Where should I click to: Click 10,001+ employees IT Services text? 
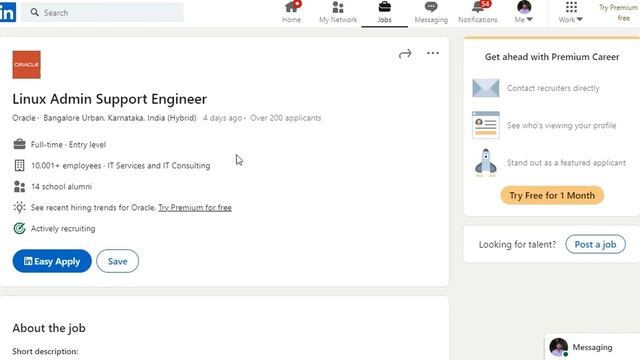point(120,165)
